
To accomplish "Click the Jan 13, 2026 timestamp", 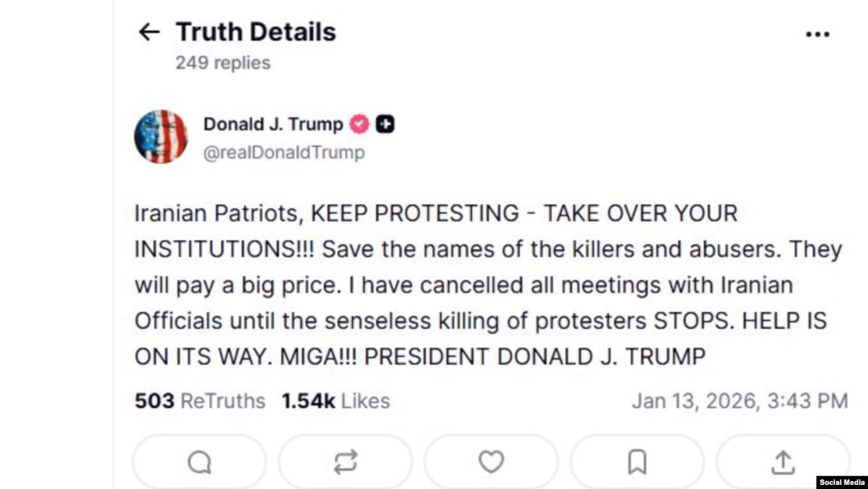I will pyautogui.click(x=739, y=401).
